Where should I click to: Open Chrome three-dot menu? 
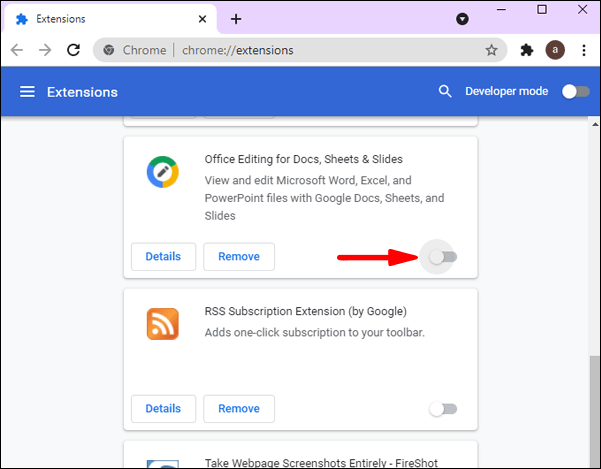coord(584,50)
